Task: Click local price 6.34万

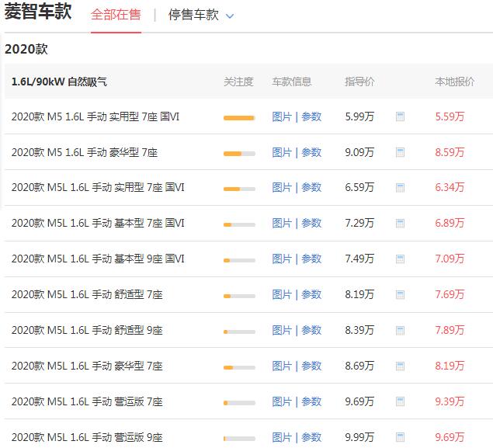Action: [450, 188]
